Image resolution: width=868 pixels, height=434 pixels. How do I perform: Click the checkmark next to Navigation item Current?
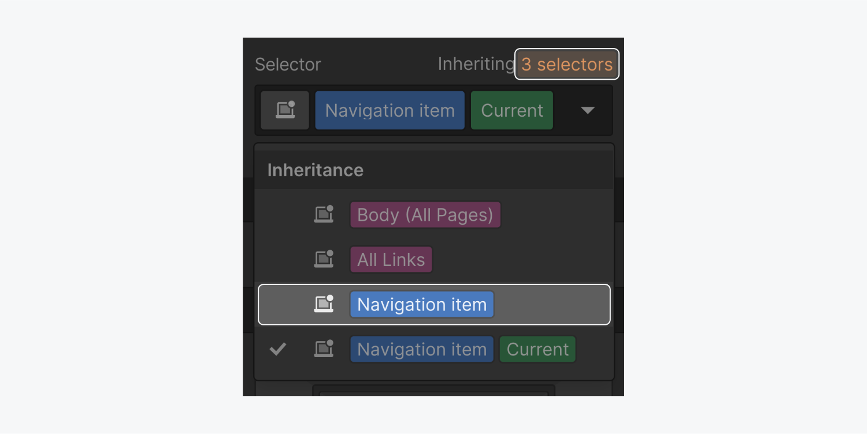click(278, 348)
